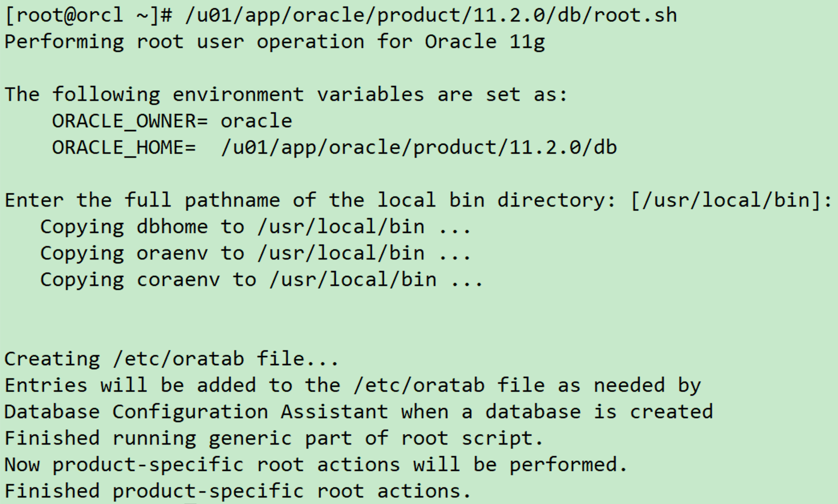Viewport: 838px width, 504px height.
Task: Click 'Finished running generic part' line
Action: click(x=274, y=438)
